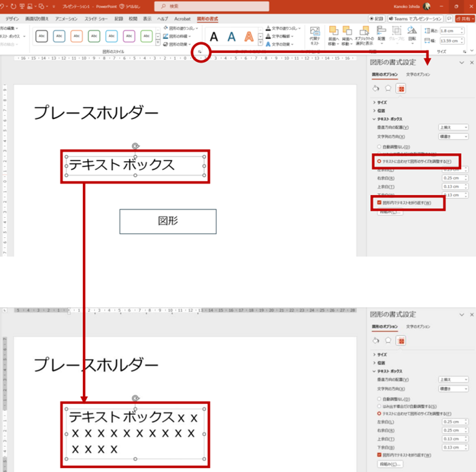
Task: Click the 前面へ移動 (bring forward) icon
Action: tap(334, 35)
